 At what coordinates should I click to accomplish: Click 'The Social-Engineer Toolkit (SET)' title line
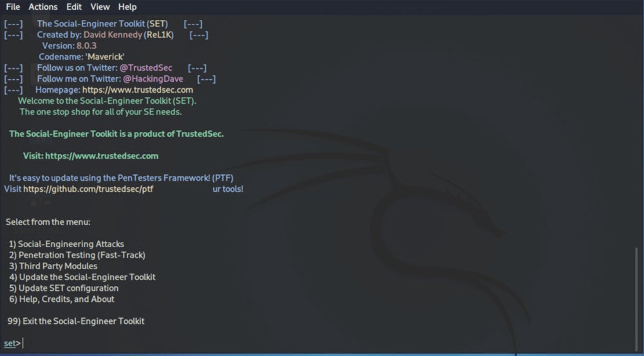tap(102, 24)
